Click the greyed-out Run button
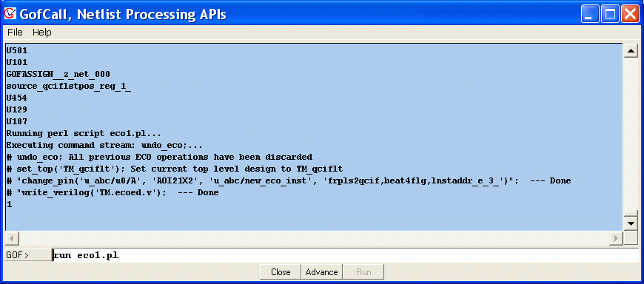The image size is (644, 284). click(x=363, y=272)
